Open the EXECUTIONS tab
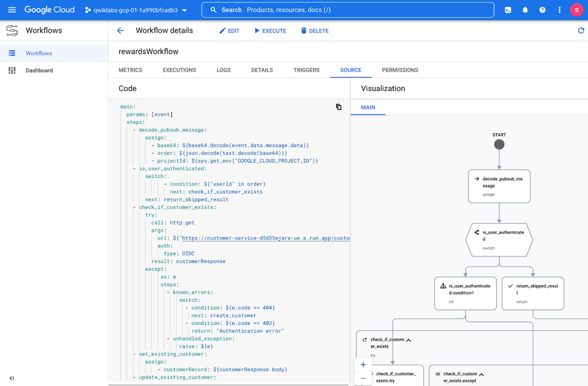This screenshot has height=386, width=588. (x=179, y=70)
